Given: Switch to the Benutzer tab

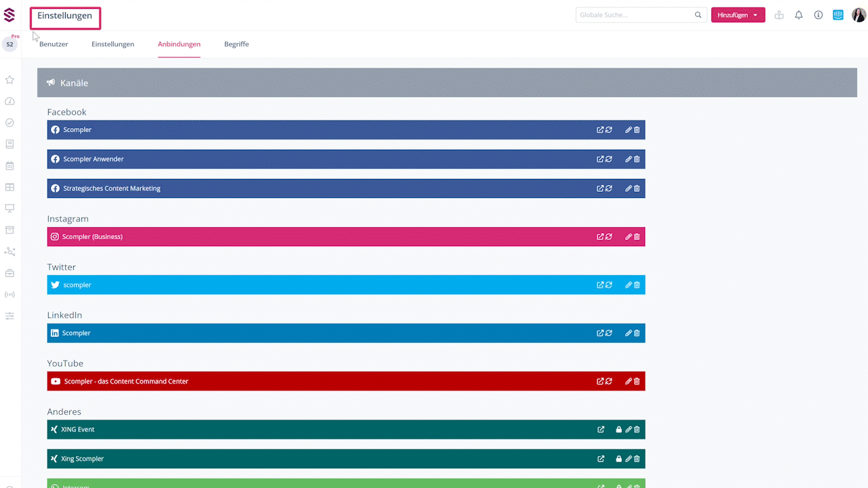Looking at the screenshot, I should [54, 44].
